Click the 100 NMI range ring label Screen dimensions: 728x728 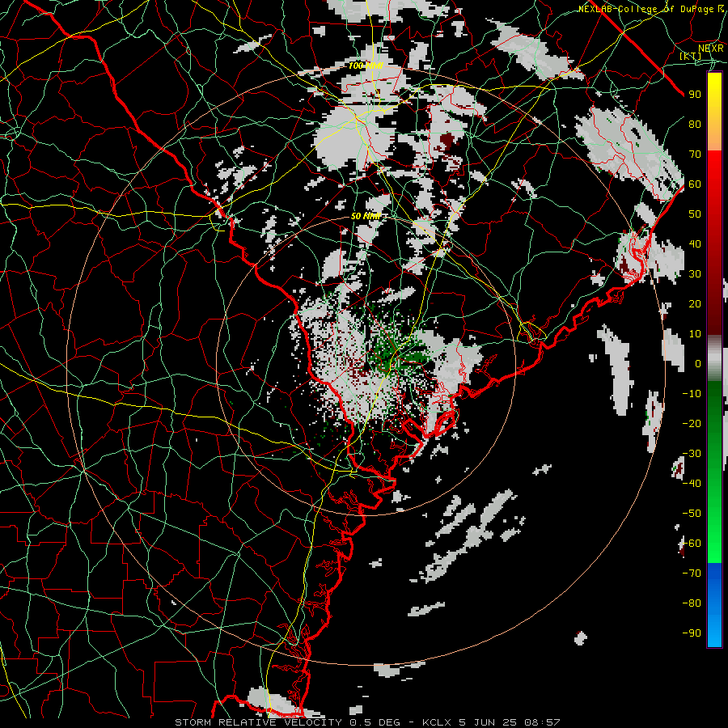pos(366,66)
